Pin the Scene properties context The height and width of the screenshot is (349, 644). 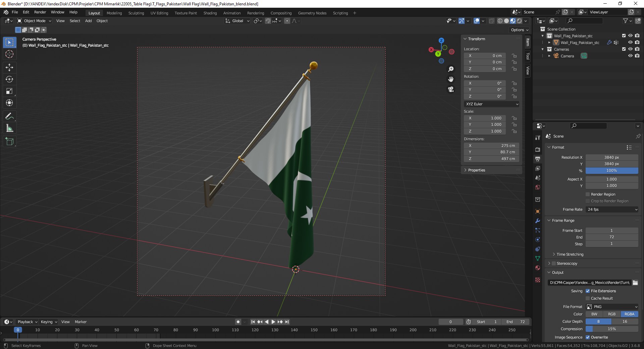pyautogui.click(x=638, y=136)
